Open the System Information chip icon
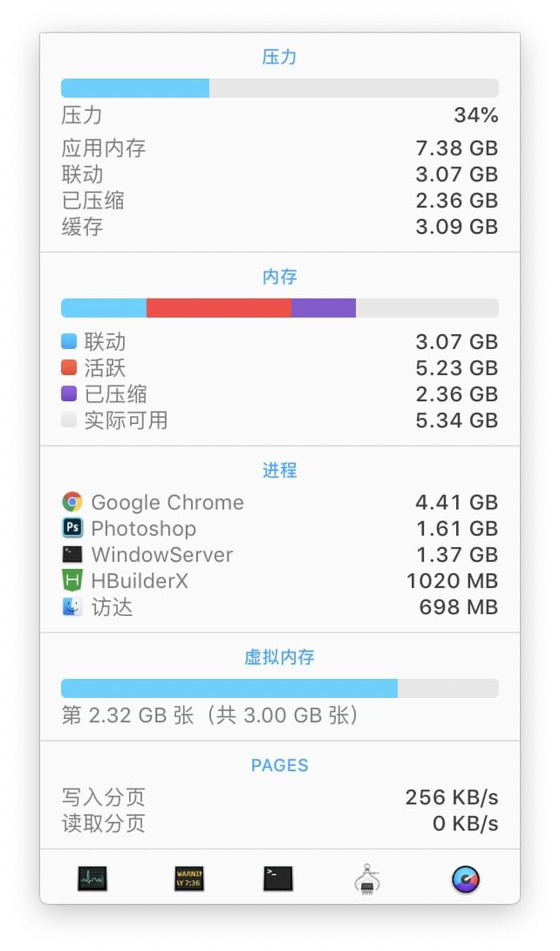The height and width of the screenshot is (951, 560). click(366, 879)
